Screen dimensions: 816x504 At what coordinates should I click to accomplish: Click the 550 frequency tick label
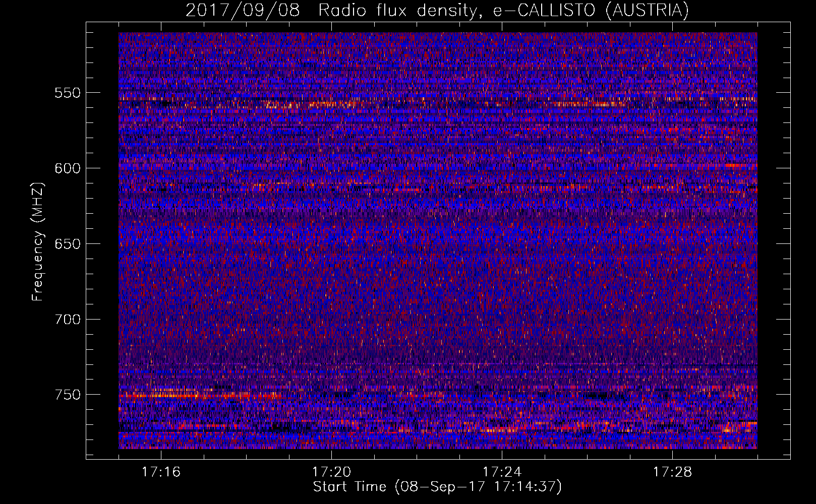[x=68, y=93]
